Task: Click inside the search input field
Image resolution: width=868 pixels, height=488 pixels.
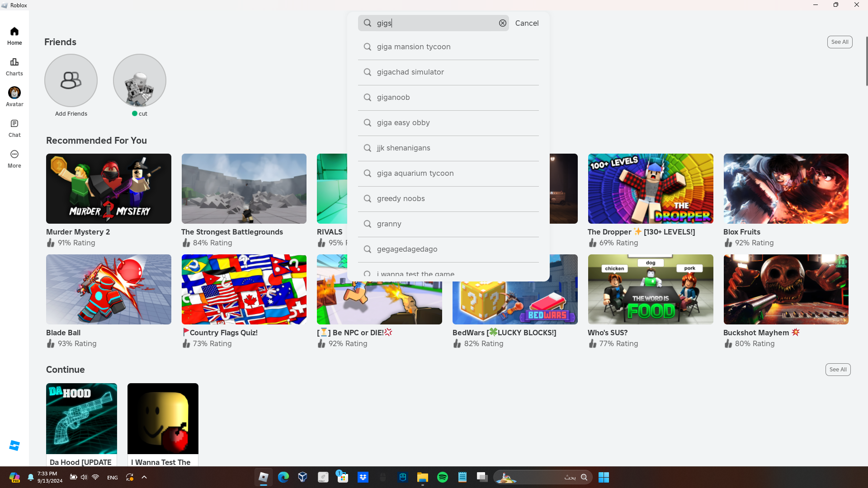Action: [433, 23]
